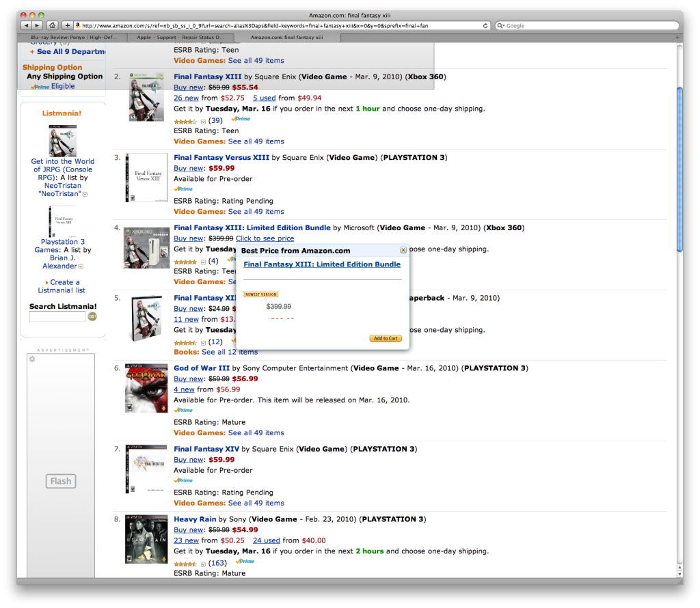The width and height of the screenshot is (700, 608).
Task: Open new tab with the tab bar plus button
Action: 677,38
